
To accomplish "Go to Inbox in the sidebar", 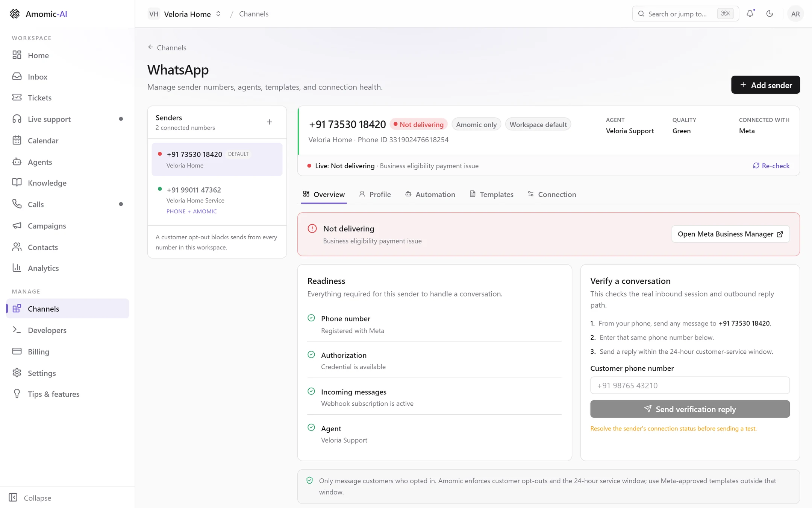I will click(68, 76).
